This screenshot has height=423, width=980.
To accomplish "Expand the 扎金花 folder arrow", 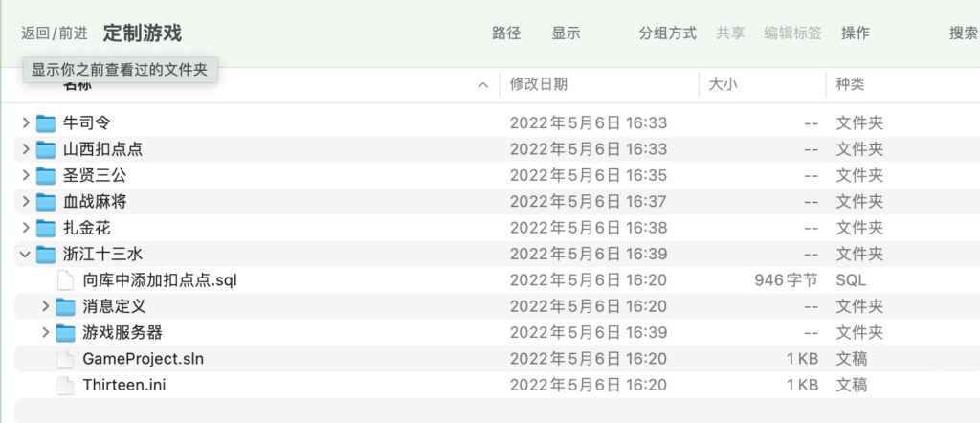I will coord(26,228).
